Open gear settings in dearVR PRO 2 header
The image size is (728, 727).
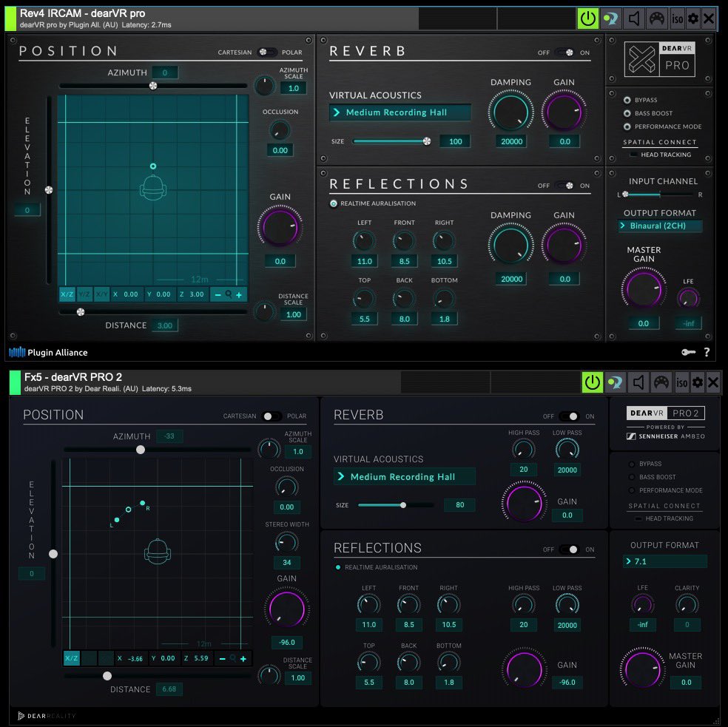click(698, 383)
